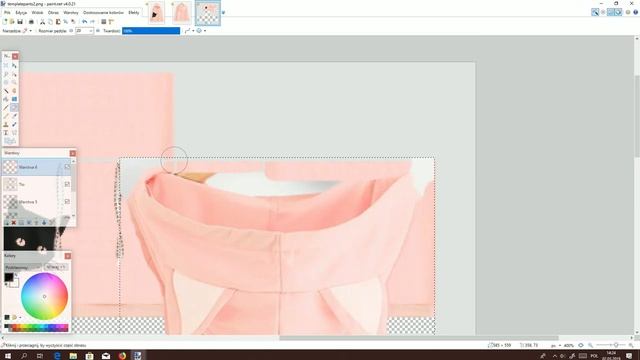640x360 pixels.
Task: Toggle rulers display icon
Action: click(x=111, y=22)
